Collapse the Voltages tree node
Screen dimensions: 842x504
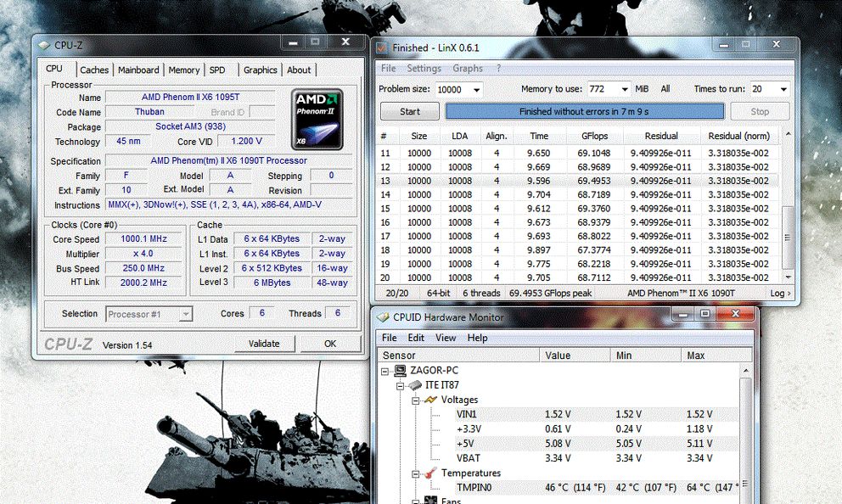[416, 400]
